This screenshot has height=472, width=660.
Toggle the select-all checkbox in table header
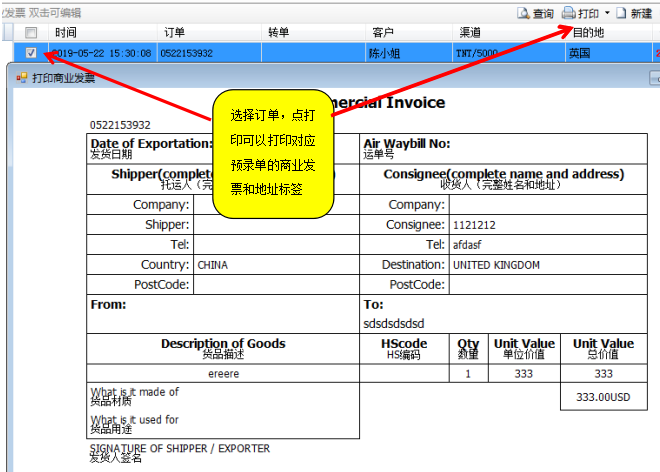pos(31,33)
